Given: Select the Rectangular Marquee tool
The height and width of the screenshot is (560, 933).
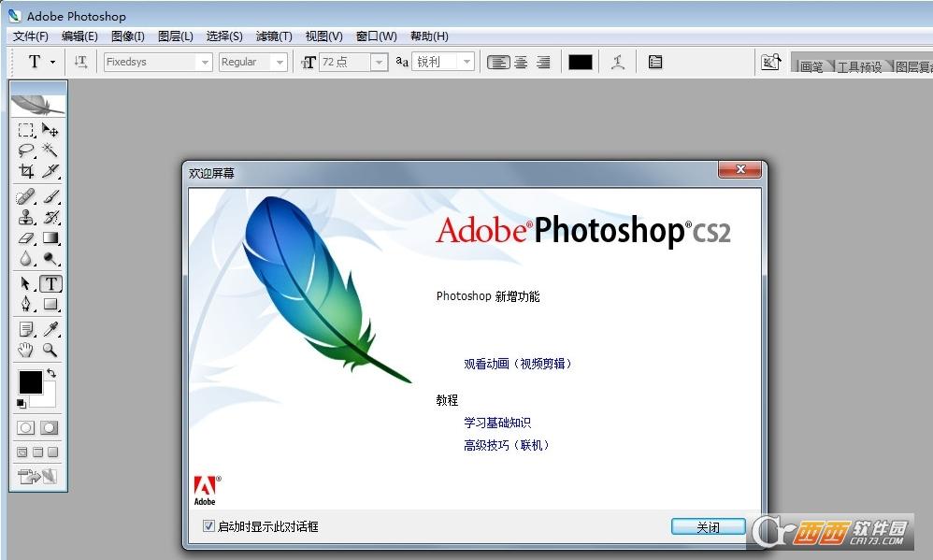Looking at the screenshot, I should 25,130.
